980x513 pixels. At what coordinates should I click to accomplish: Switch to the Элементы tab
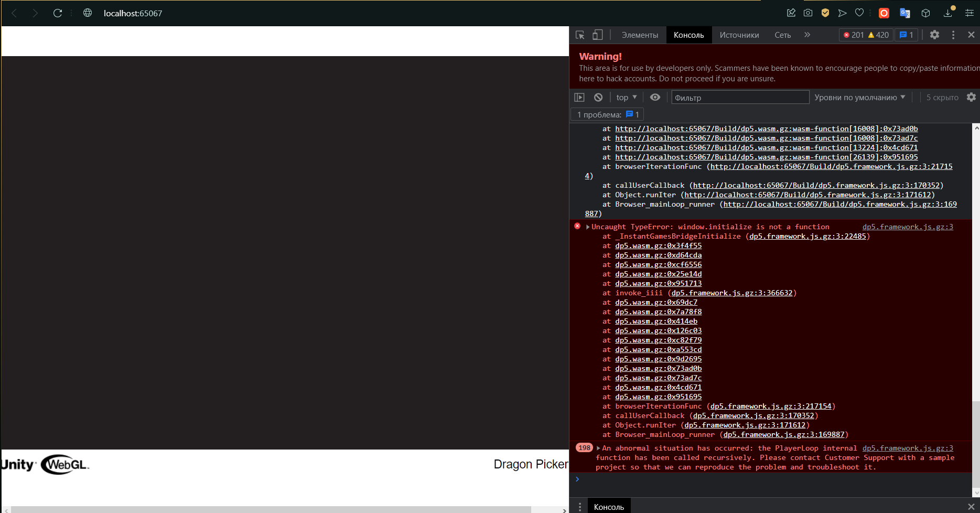pyautogui.click(x=640, y=35)
